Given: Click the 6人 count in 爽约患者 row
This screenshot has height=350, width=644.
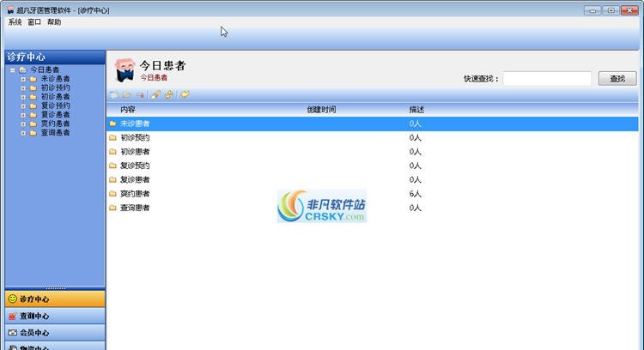Looking at the screenshot, I should tap(416, 193).
